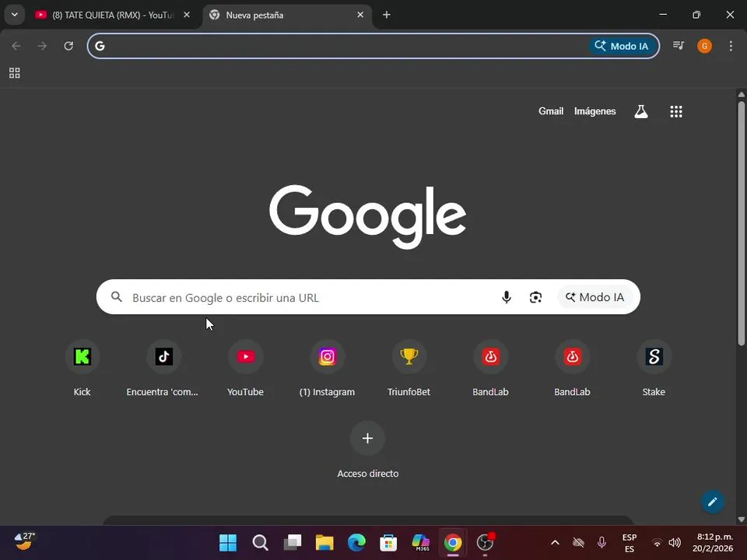Open the media controls icon in toolbar

679,46
